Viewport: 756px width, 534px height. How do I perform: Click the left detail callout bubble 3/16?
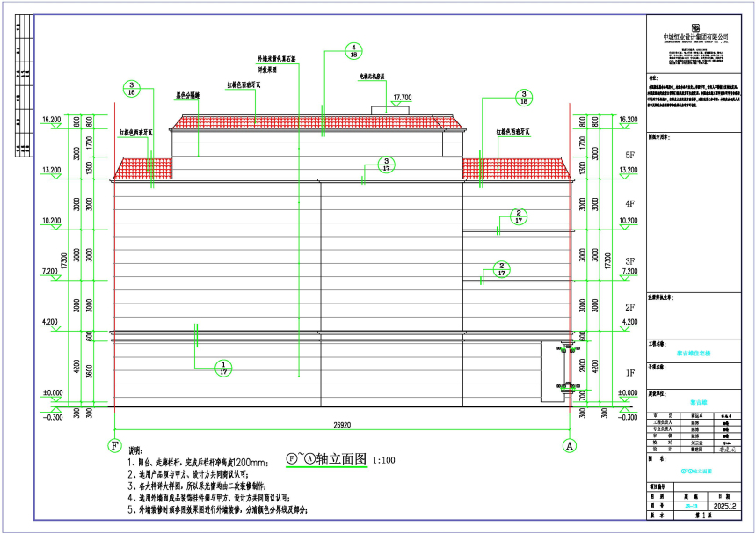coord(132,88)
